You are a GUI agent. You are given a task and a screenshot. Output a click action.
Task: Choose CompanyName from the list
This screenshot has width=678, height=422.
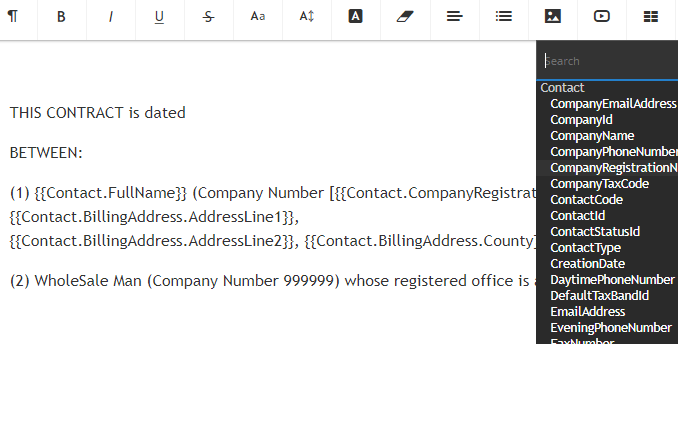pyautogui.click(x=592, y=136)
